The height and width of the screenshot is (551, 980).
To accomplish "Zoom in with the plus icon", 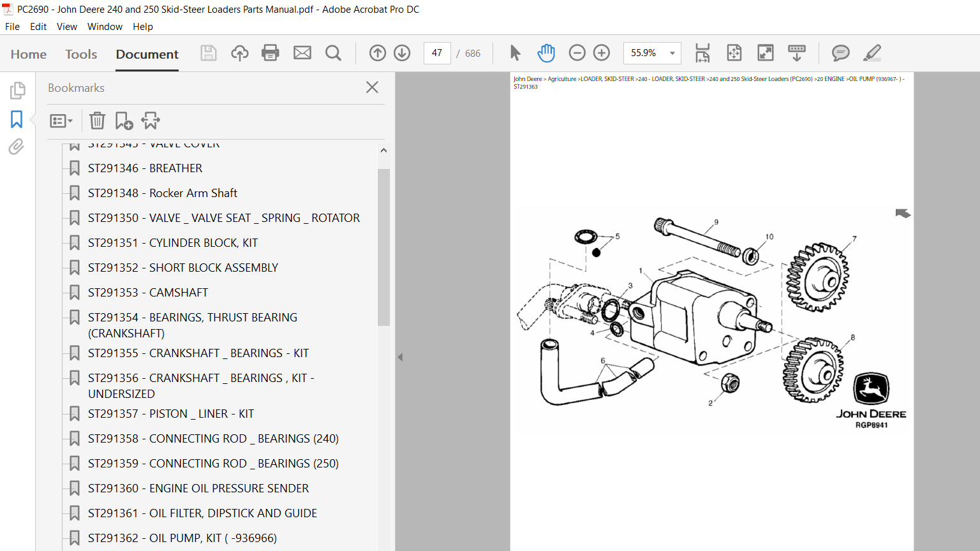I will (602, 53).
